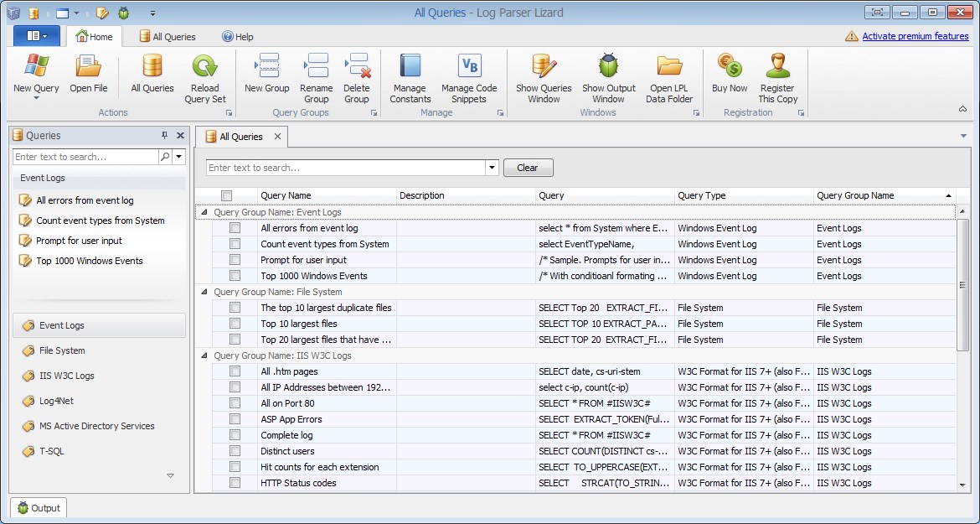The width and height of the screenshot is (980, 524).
Task: Click search magnifier in Queries panel
Action: coord(165,156)
